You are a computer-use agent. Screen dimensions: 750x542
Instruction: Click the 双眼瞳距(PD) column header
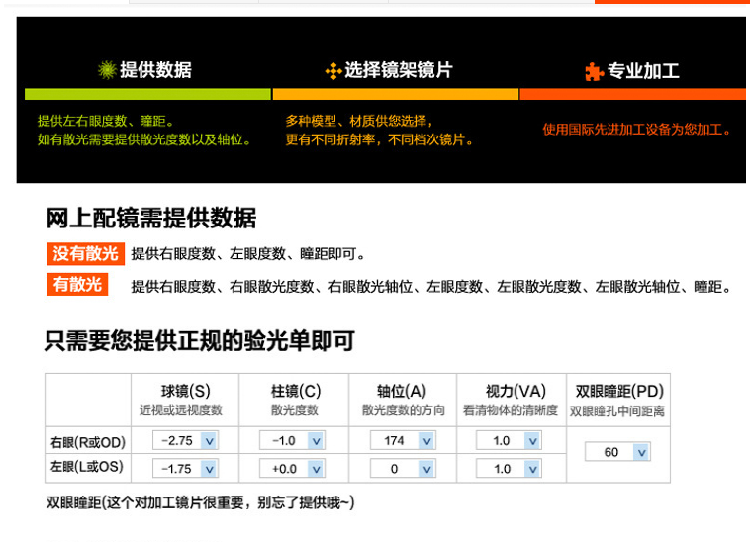point(619,391)
